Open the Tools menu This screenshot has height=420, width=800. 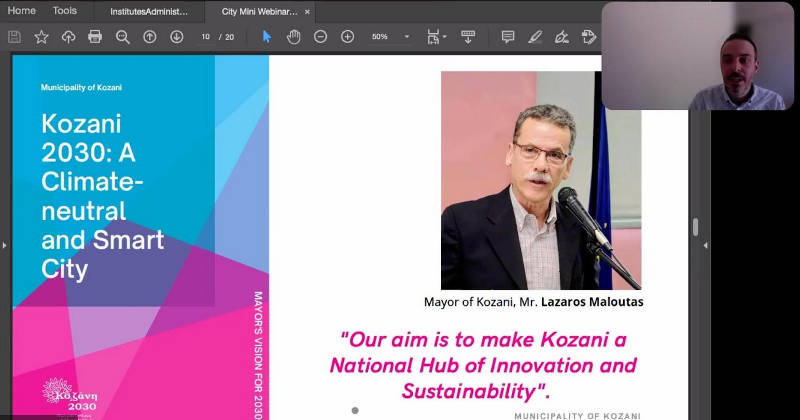coord(64,11)
